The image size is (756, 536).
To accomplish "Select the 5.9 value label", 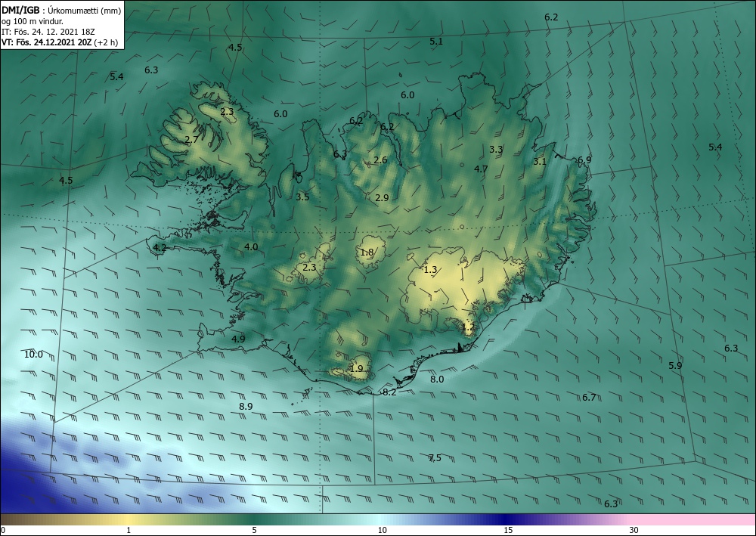I will (675, 365).
